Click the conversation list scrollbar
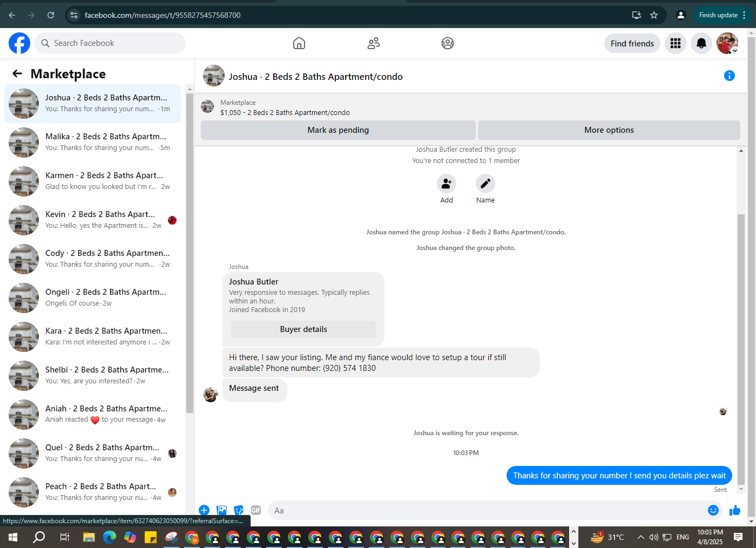The width and height of the screenshot is (756, 548). click(x=190, y=253)
